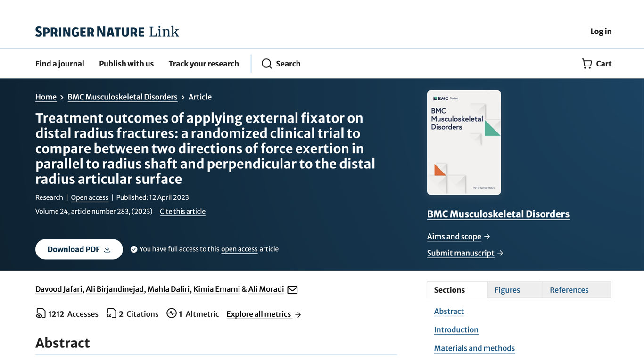The image size is (644, 362).
Task: Switch to the Figures tab
Action: [507, 290]
